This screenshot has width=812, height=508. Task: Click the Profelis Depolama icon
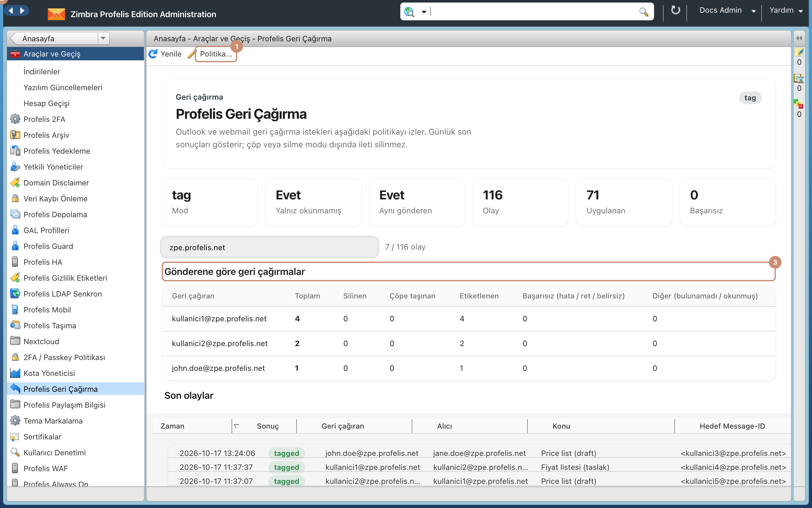(x=15, y=214)
